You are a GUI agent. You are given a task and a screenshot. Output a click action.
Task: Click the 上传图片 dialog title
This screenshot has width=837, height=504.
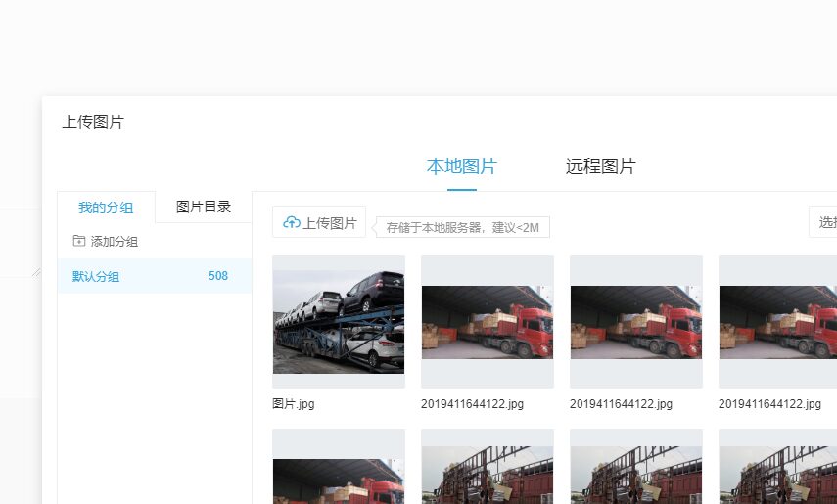coord(93,122)
